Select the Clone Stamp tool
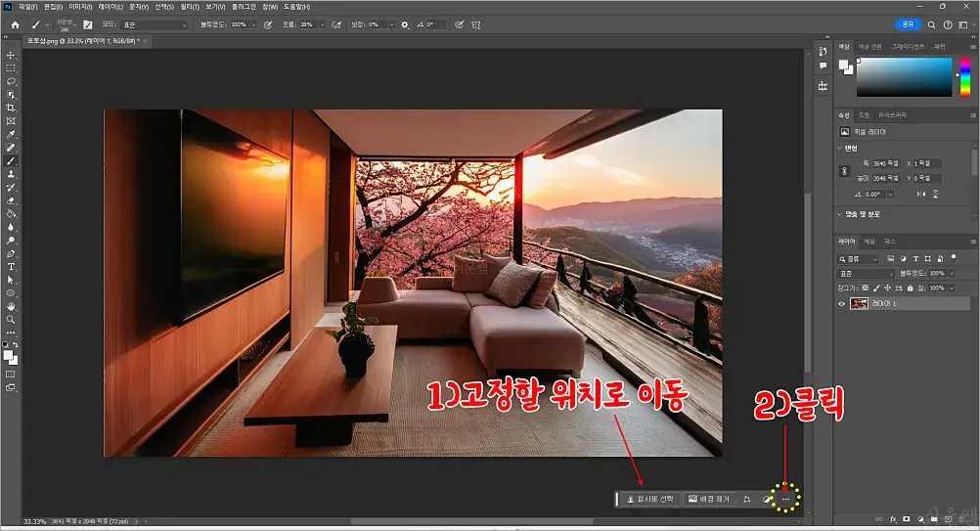This screenshot has width=980, height=531. point(11,174)
